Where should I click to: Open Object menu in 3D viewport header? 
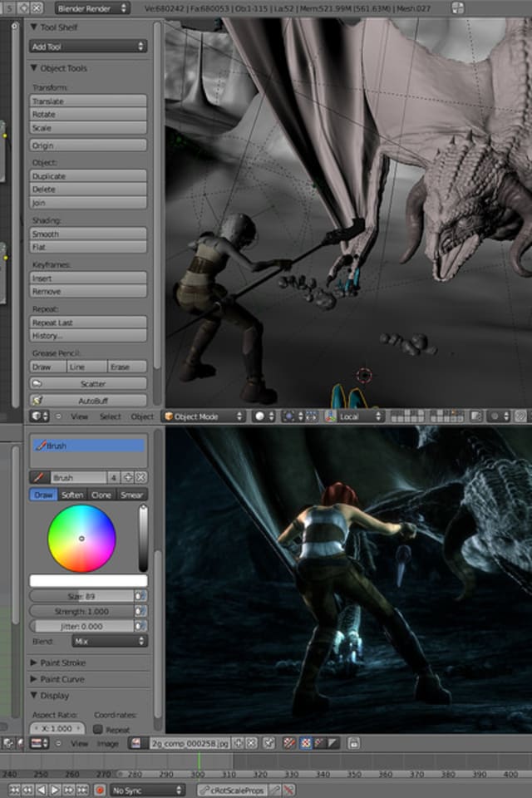pyautogui.click(x=142, y=416)
